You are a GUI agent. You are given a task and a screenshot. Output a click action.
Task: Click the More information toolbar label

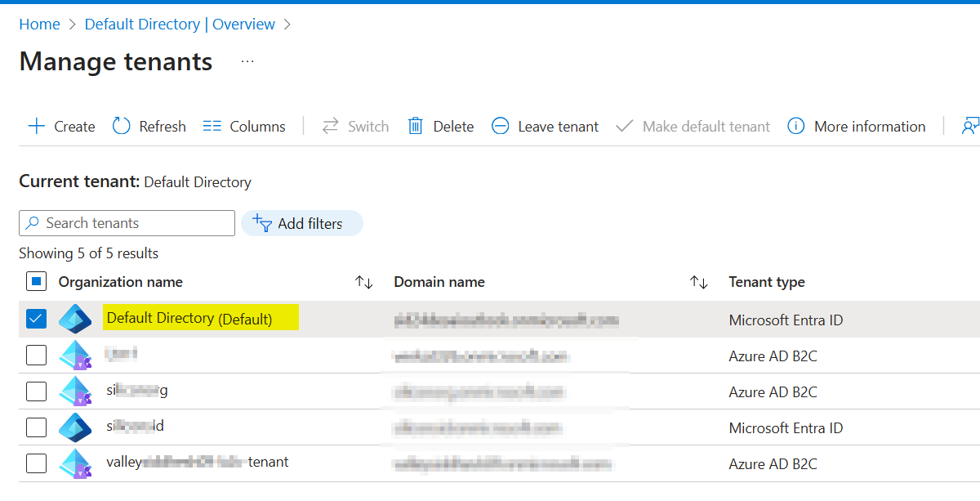point(870,127)
